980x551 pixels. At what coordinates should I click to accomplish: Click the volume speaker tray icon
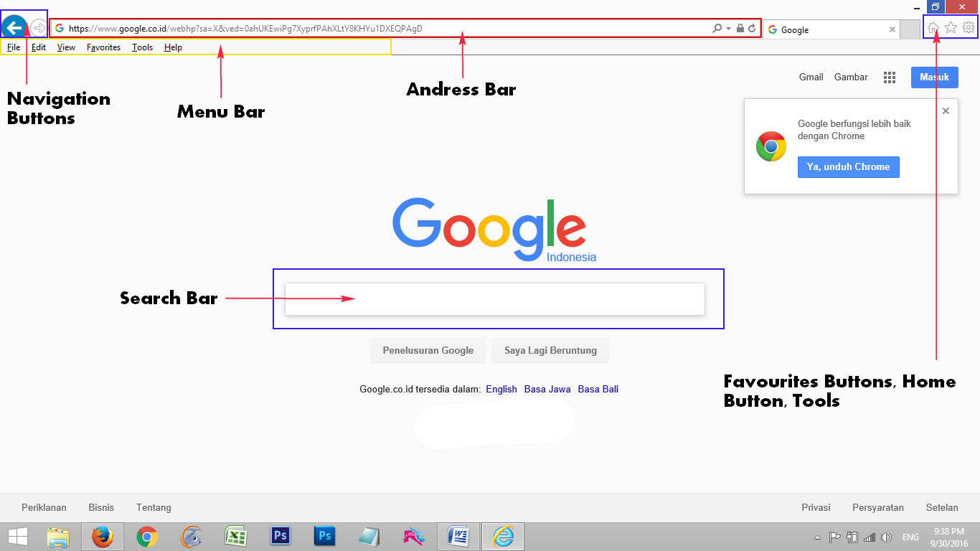[x=887, y=537]
